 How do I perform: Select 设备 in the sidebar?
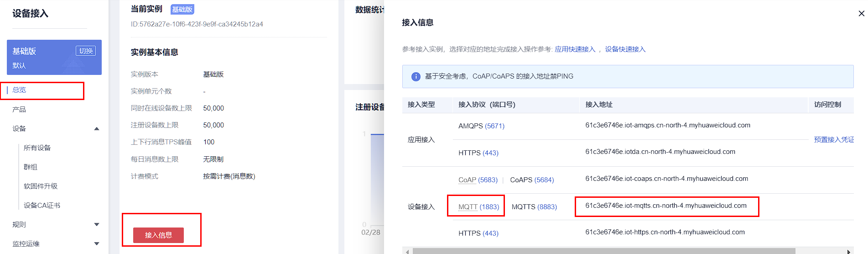pos(19,129)
